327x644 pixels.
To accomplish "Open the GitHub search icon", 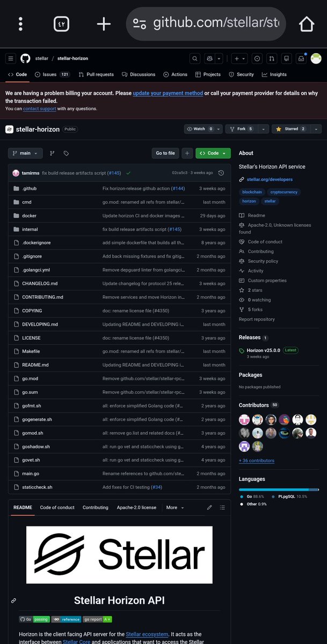I will 195,58.
